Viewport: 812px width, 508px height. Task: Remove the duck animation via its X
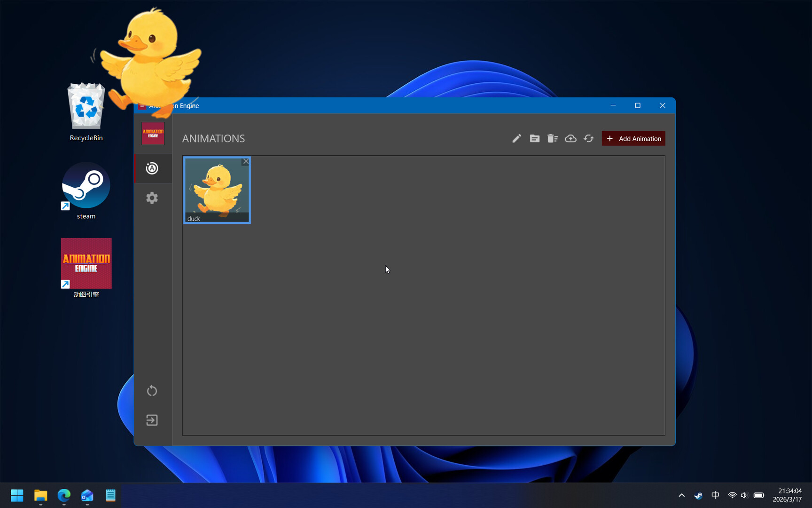pyautogui.click(x=246, y=161)
